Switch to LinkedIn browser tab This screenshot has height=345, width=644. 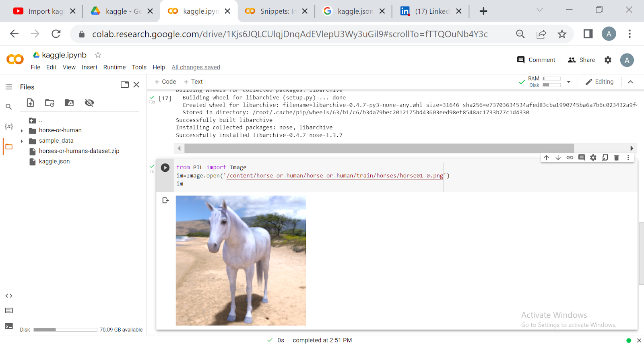(x=431, y=11)
